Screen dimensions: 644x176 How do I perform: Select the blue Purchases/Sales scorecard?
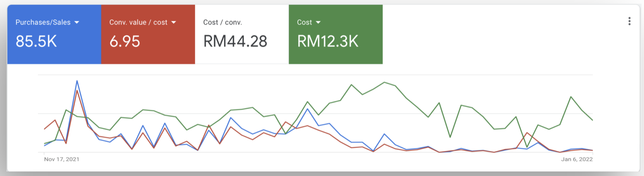click(54, 34)
